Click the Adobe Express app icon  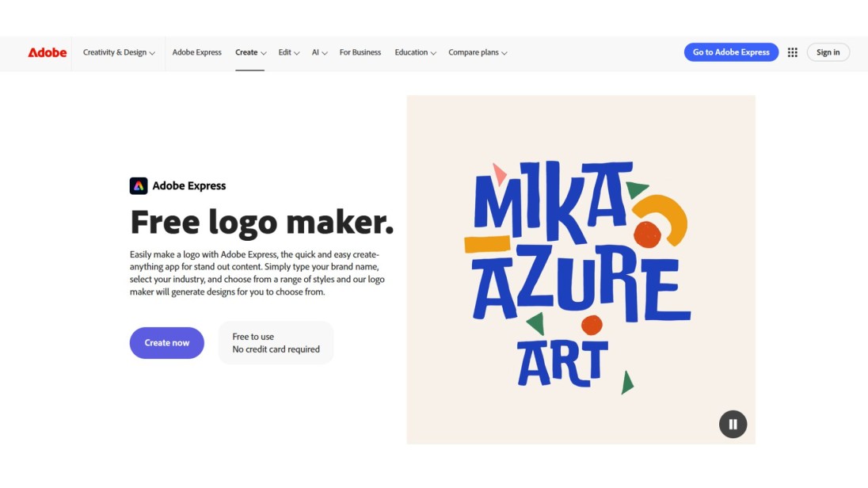pos(139,185)
